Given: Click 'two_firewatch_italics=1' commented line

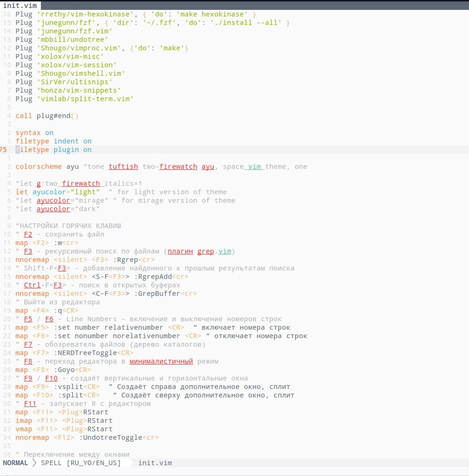Looking at the screenshot, I should (78, 184).
